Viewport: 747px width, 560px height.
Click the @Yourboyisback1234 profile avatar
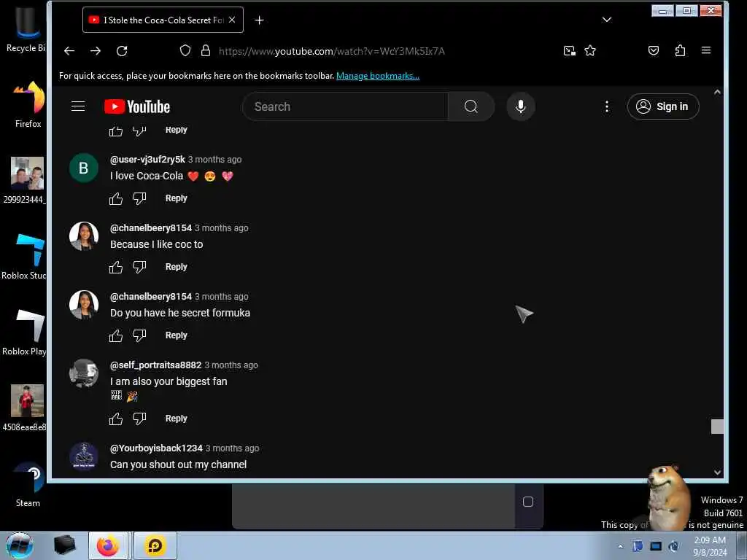(x=84, y=456)
